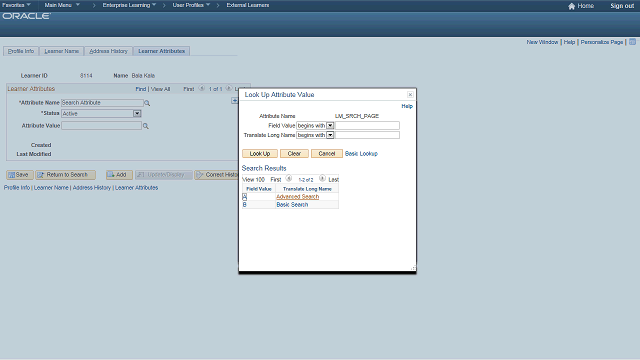Click the Look Up button
This screenshot has height=360, width=640.
(260, 153)
